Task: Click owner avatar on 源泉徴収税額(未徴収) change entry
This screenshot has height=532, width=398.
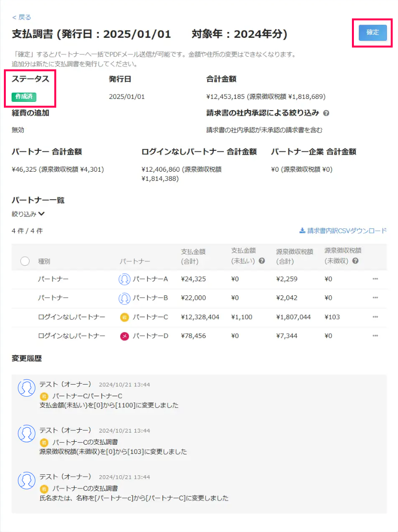Action: point(27,434)
